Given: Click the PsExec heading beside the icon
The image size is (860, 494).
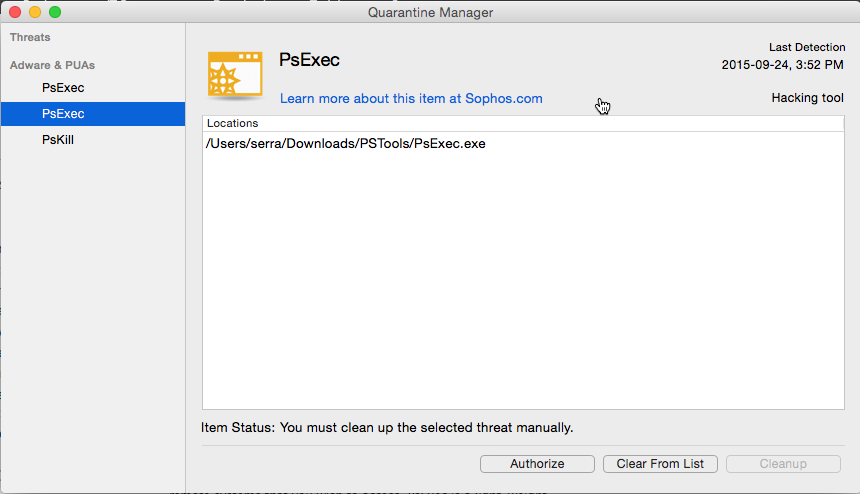Looking at the screenshot, I should pyautogui.click(x=309, y=60).
